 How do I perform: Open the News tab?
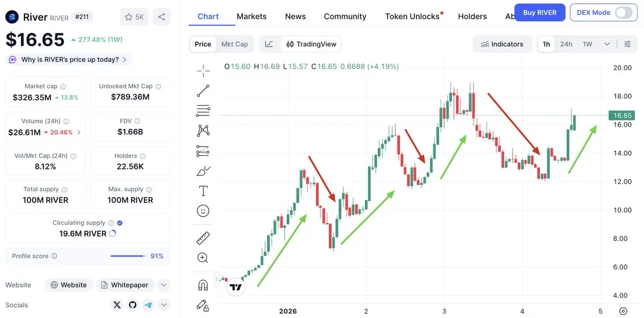[x=295, y=16]
